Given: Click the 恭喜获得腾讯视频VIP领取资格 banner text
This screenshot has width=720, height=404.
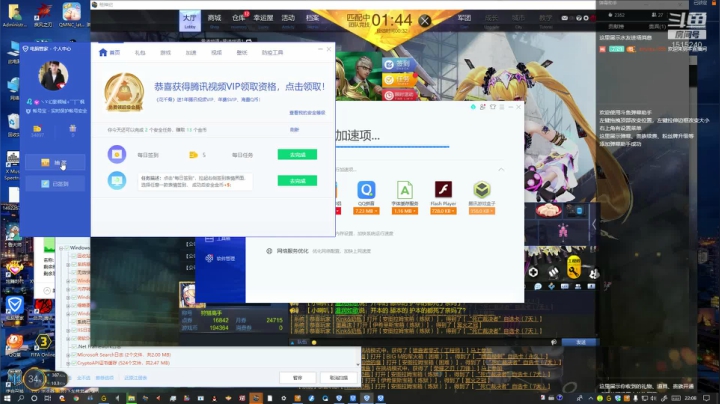Looking at the screenshot, I should point(239,86).
